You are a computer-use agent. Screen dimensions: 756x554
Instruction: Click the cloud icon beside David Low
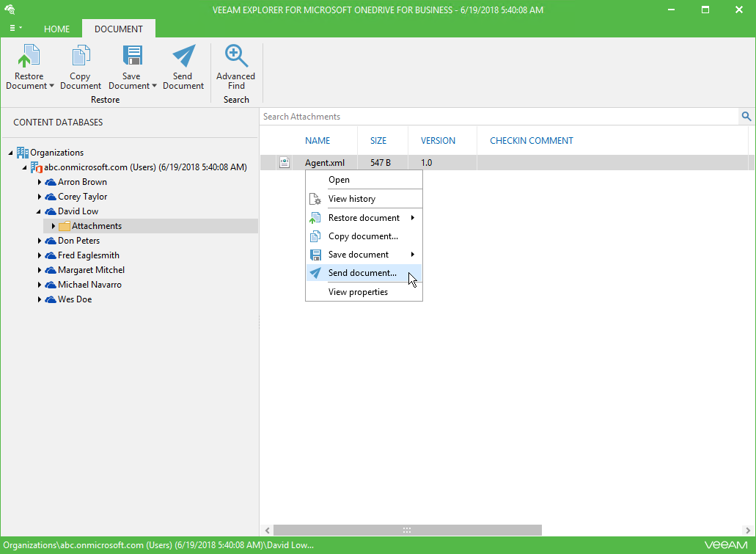pyautogui.click(x=51, y=211)
